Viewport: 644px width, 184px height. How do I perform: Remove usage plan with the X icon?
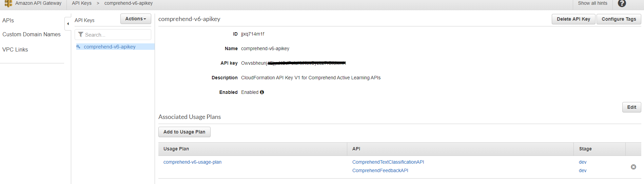pos(633,167)
